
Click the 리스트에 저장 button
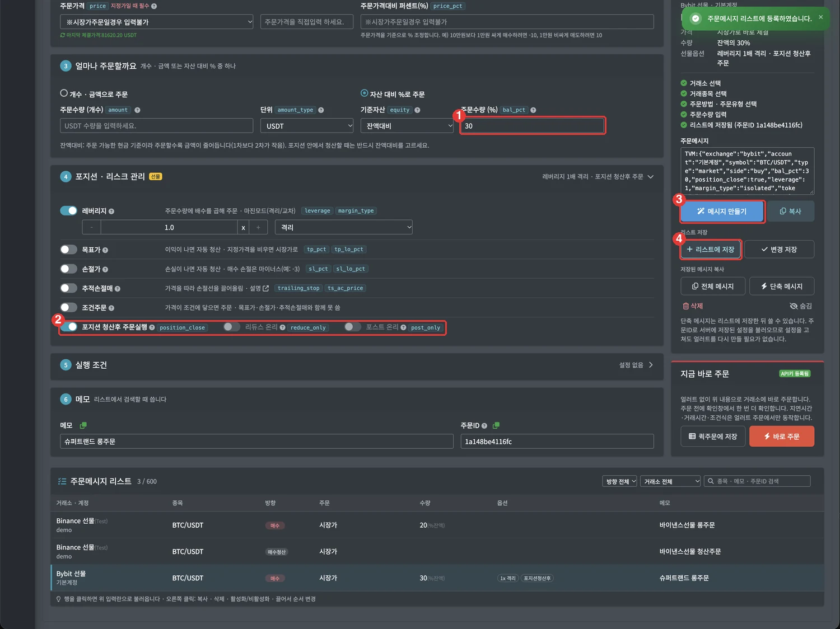click(x=711, y=250)
